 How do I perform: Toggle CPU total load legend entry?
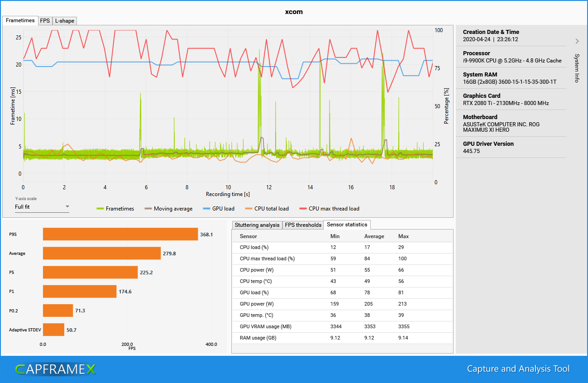point(267,209)
